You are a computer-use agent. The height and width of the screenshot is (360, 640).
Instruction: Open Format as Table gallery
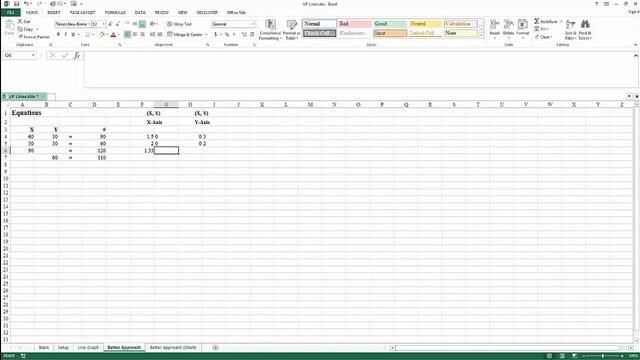[291, 29]
